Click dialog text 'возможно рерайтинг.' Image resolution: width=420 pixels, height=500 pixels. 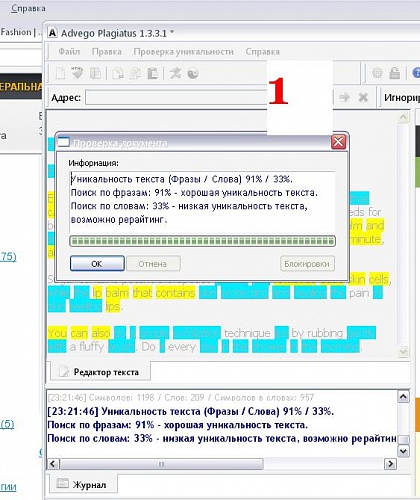tap(119, 220)
